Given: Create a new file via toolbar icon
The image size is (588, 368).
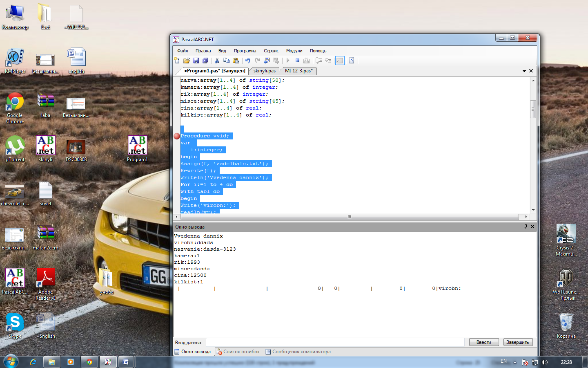Looking at the screenshot, I should click(x=177, y=61).
